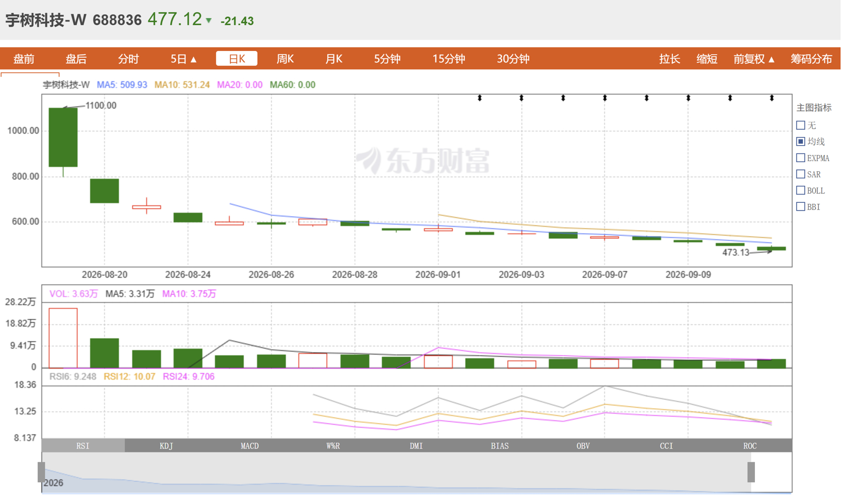
Task: Enable the SAR indicator checkbox
Action: (801, 174)
